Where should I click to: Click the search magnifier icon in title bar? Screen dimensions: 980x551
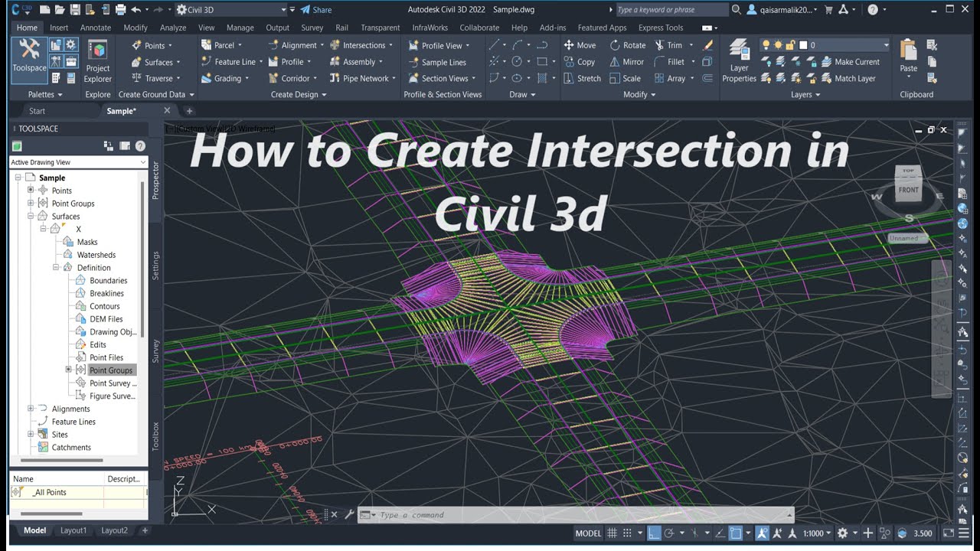click(x=737, y=9)
